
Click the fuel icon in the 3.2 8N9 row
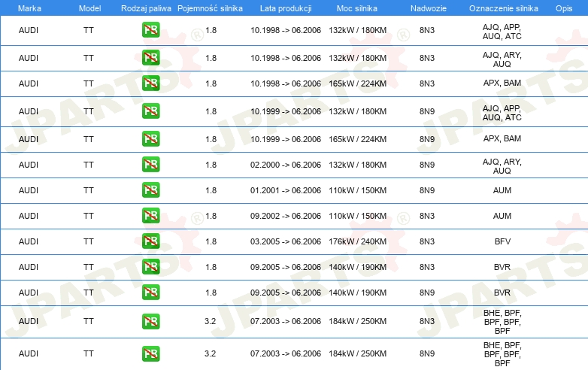pos(150,353)
